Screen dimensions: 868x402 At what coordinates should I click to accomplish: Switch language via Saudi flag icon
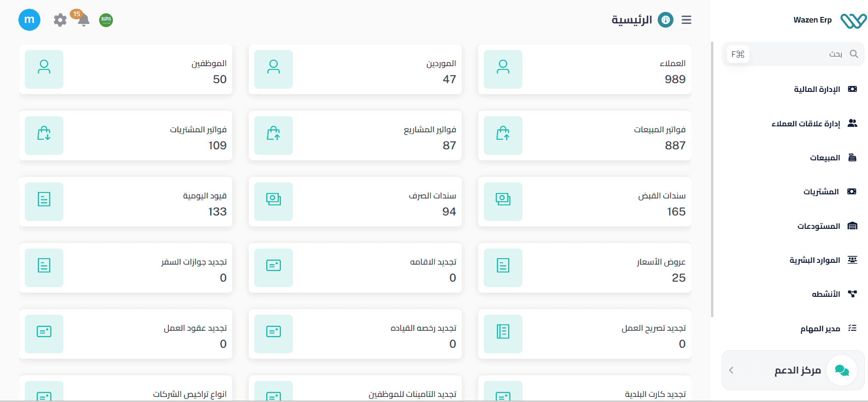point(106,20)
